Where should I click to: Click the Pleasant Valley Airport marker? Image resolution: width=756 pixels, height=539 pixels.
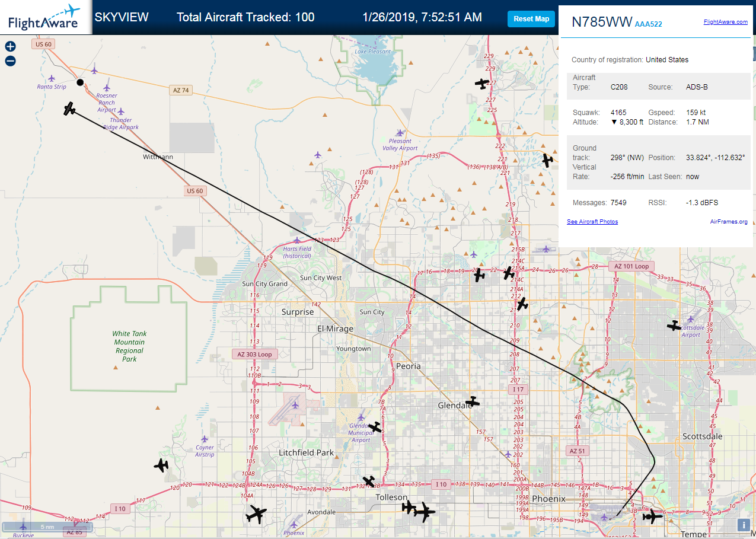pyautogui.click(x=400, y=133)
